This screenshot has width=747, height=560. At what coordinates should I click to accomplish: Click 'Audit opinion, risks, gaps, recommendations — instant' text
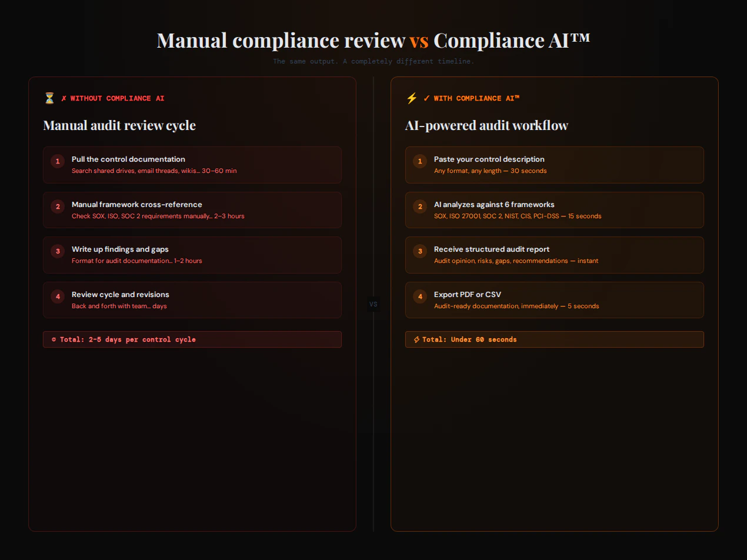click(516, 261)
